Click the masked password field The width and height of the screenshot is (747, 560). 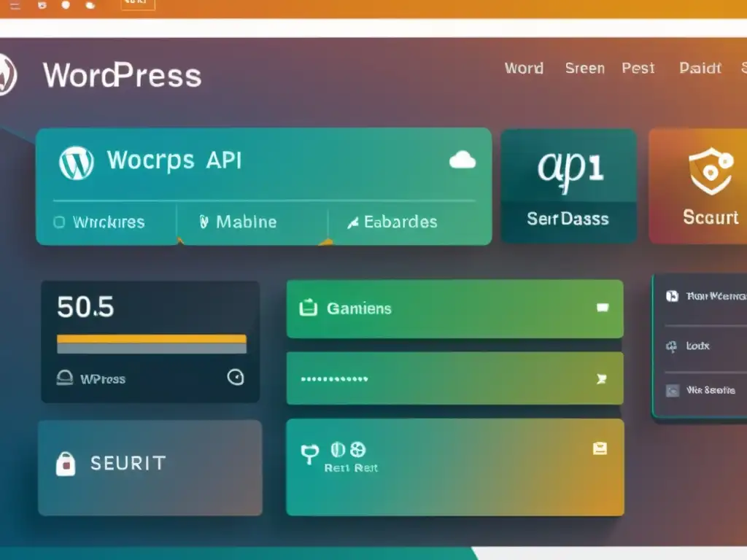click(455, 378)
